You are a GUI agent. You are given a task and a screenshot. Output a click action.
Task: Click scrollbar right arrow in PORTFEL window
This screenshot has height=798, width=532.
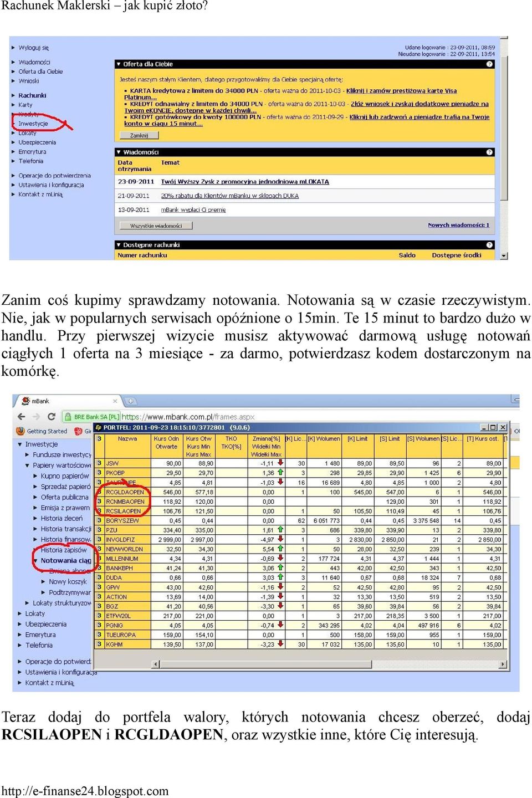[x=503, y=664]
